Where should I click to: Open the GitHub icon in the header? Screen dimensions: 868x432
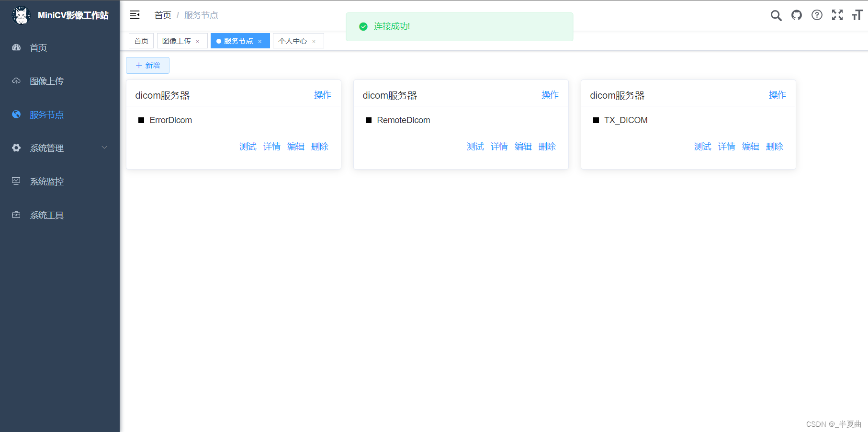[796, 15]
